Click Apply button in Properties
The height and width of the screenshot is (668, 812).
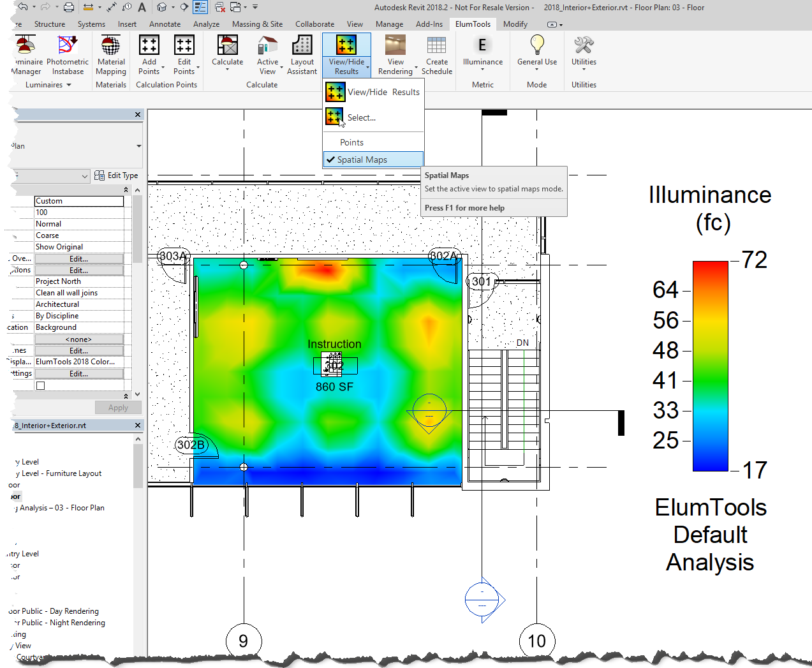pos(118,408)
